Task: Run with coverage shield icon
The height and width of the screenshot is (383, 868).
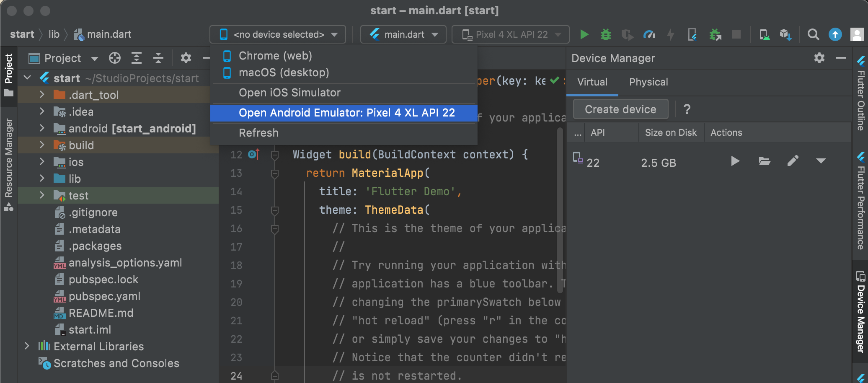Action: [x=627, y=34]
